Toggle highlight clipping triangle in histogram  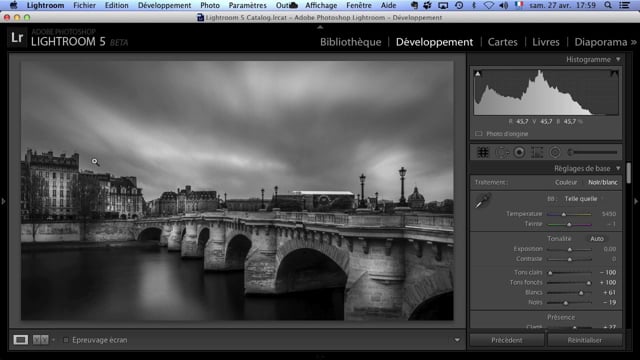click(614, 74)
